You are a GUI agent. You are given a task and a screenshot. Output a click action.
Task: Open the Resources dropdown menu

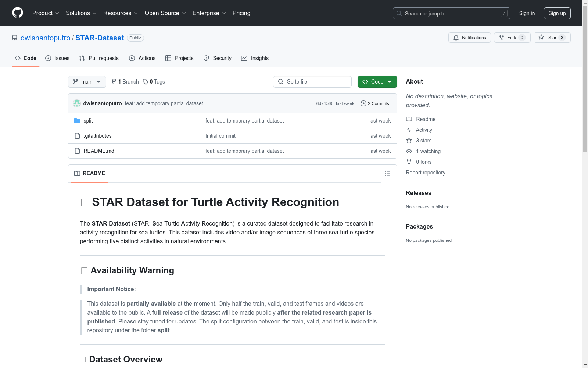(121, 13)
